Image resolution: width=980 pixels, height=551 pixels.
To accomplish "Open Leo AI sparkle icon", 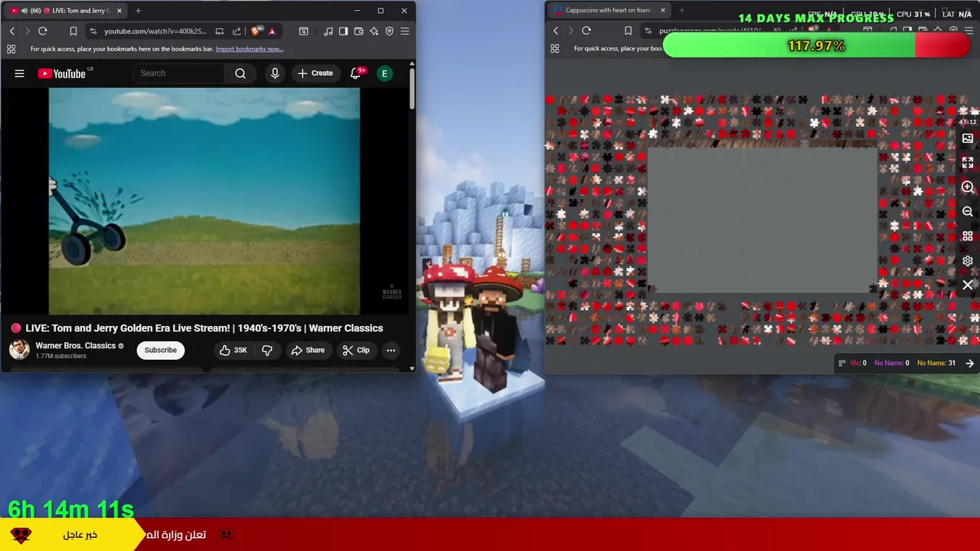I will (x=374, y=31).
